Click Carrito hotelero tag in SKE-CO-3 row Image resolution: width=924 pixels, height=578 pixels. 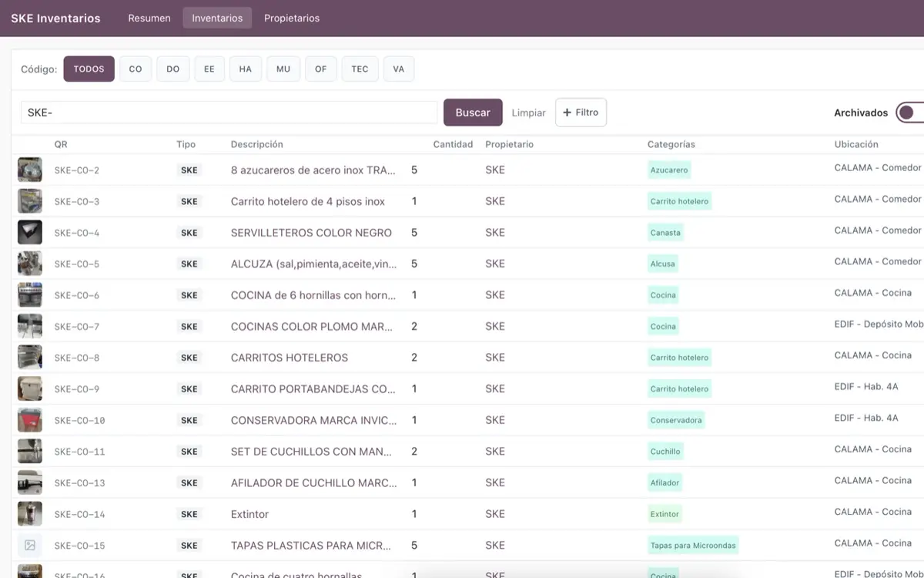point(679,201)
